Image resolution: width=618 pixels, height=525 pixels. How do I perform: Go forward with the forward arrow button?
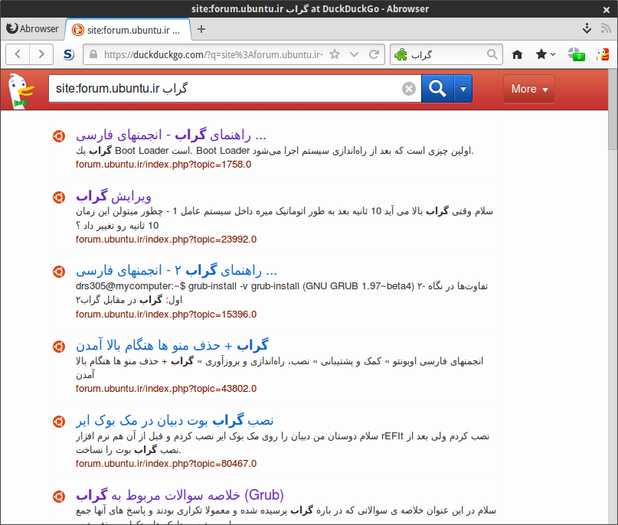click(41, 54)
